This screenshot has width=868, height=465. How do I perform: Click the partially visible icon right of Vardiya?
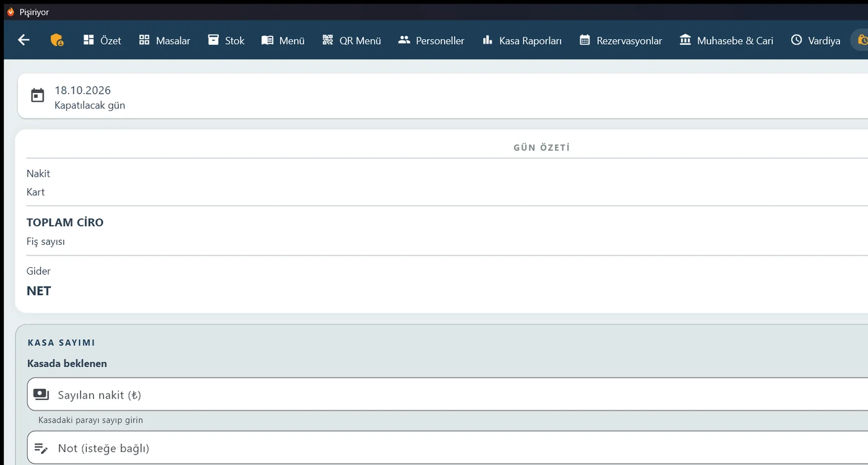pos(862,40)
